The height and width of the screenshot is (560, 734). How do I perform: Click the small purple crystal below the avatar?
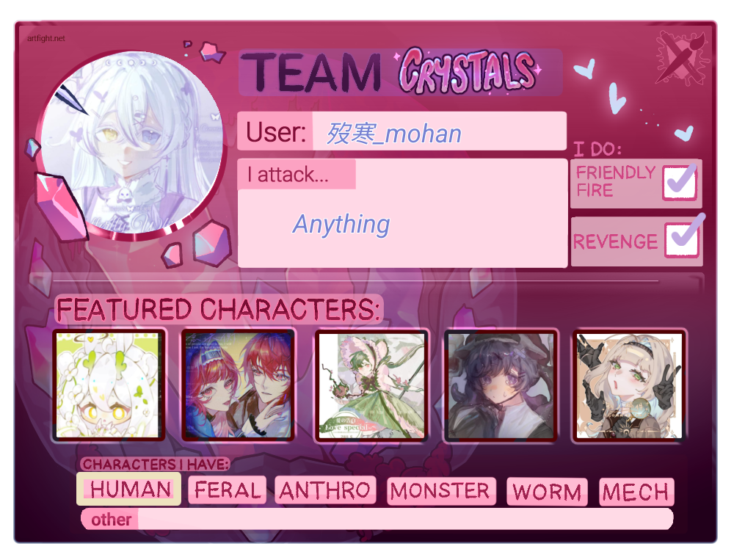pyautogui.click(x=172, y=255)
